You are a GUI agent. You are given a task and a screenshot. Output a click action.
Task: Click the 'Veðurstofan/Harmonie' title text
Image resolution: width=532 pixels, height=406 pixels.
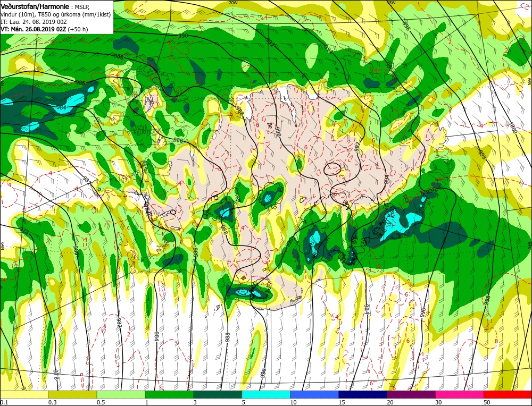(x=35, y=6)
